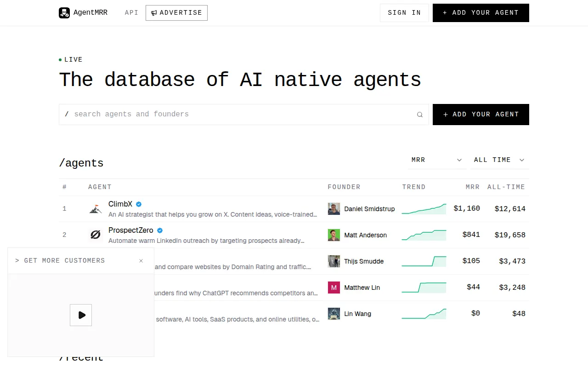
Task: Close the Get More Customers popup
Action: click(141, 261)
